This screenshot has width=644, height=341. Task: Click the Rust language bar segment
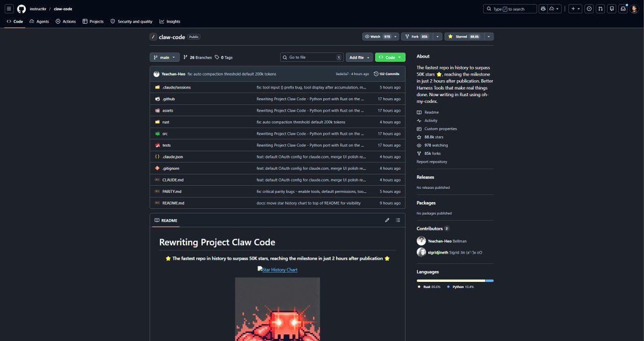click(451, 280)
